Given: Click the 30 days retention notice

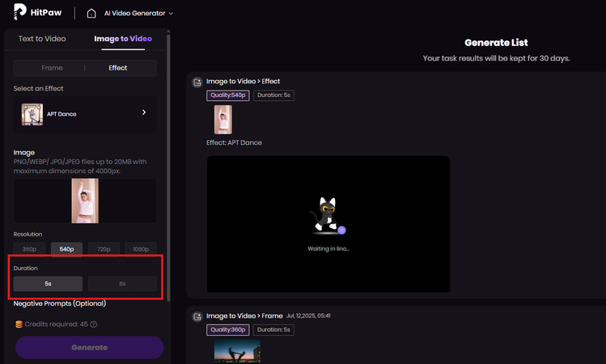Looking at the screenshot, I should pyautogui.click(x=496, y=58).
